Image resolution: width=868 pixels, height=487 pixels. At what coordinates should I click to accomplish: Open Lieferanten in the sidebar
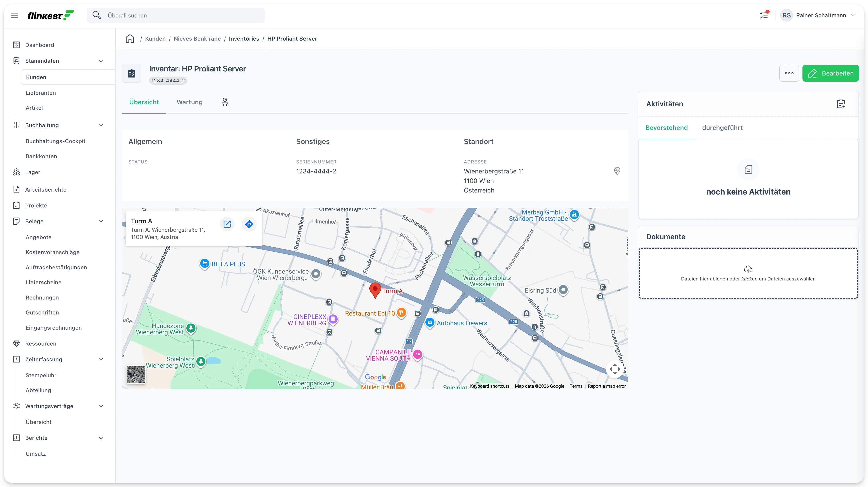click(x=41, y=93)
